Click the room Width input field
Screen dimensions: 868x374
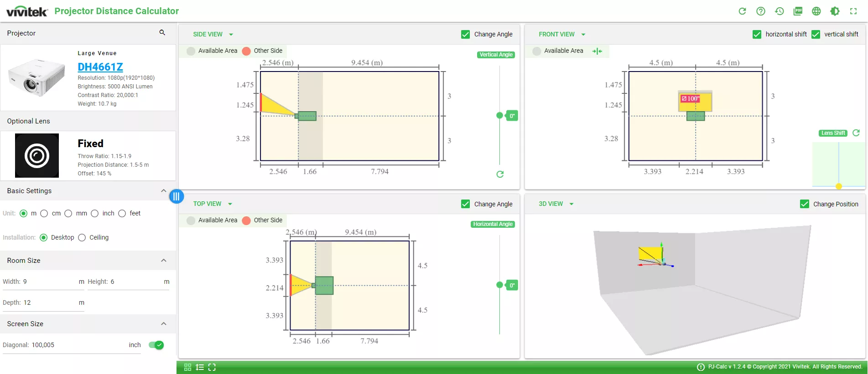coord(43,282)
